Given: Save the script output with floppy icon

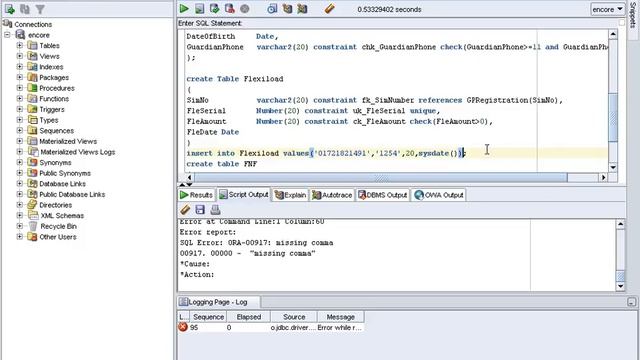Looking at the screenshot, I should pos(200,210).
